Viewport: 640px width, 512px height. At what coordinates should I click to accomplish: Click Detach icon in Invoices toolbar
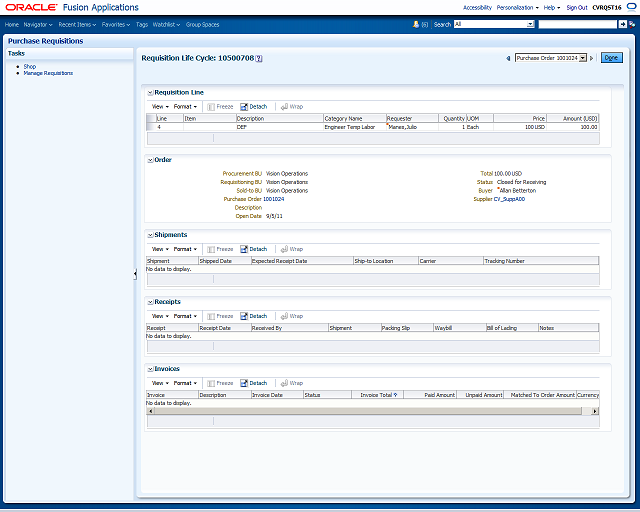pos(244,383)
